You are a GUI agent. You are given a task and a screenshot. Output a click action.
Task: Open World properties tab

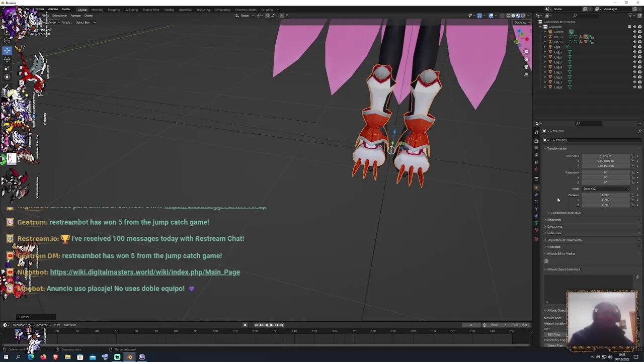coord(536,169)
